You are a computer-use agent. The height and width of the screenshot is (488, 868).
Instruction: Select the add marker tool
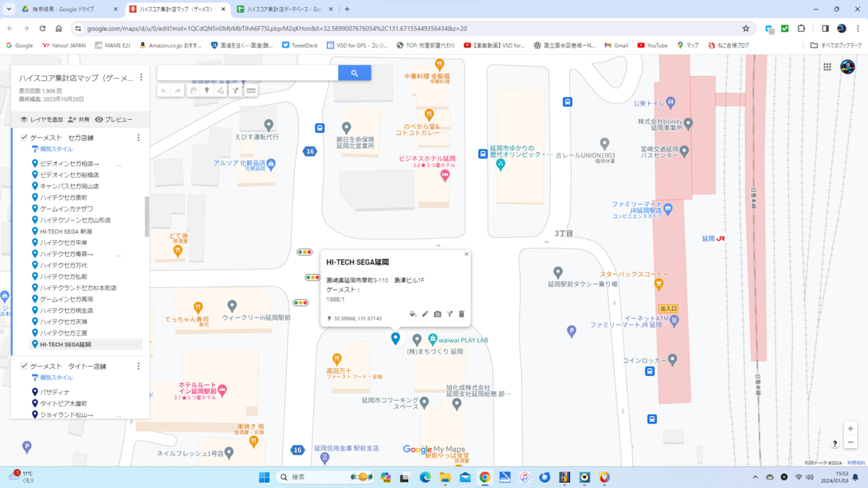coord(207,91)
